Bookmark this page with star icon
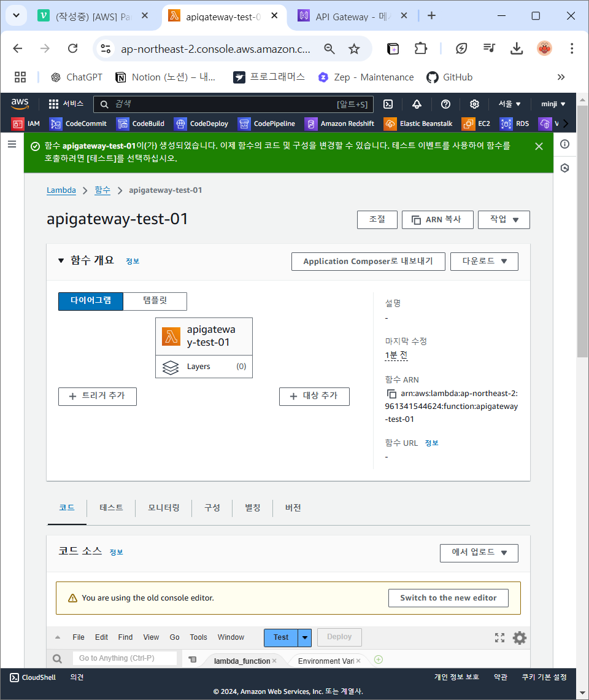This screenshot has width=589, height=700. pos(354,49)
